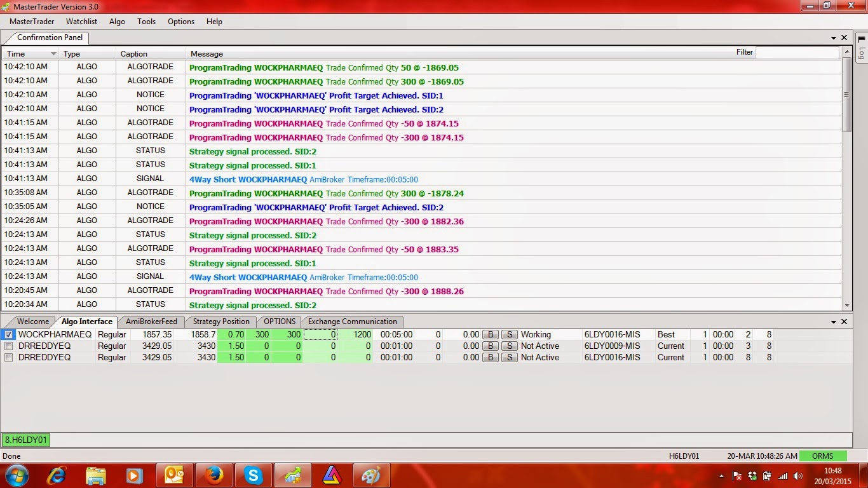Screen dimensions: 868x488
Task: Select the 4Way Short signal row at 10:41:13 AM
Action: [421, 179]
